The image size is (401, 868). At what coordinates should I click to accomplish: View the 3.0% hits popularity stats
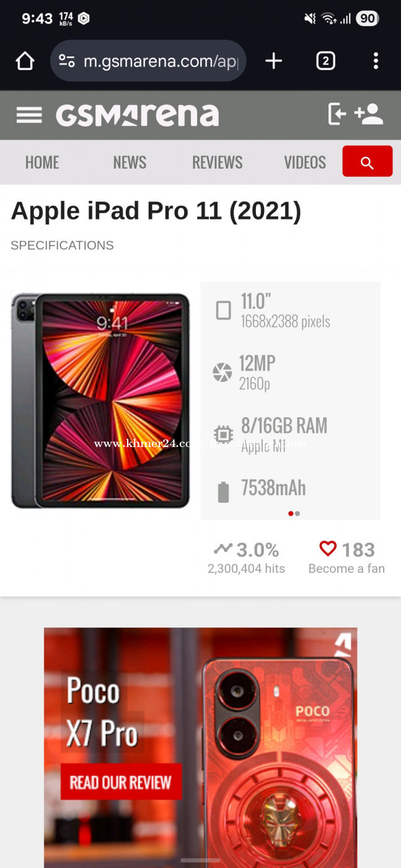pos(246,558)
